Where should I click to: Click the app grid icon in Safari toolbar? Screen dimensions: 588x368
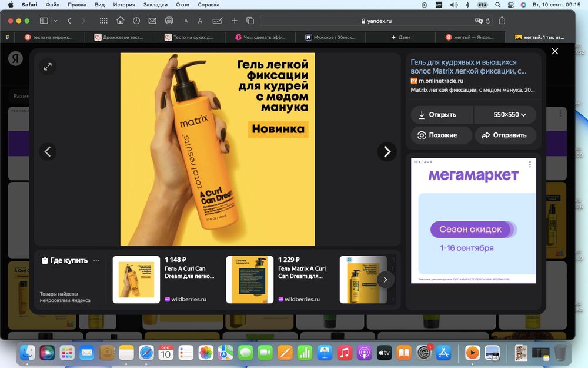[103, 20]
